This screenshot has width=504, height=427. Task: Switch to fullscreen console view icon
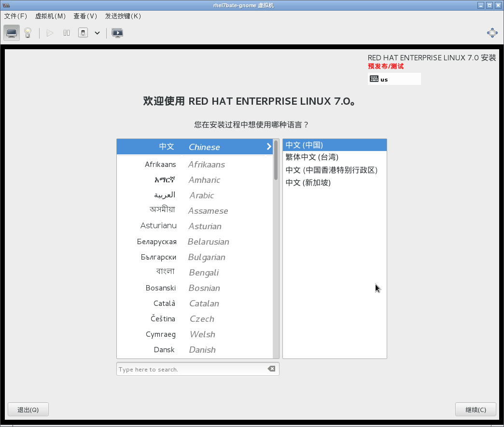click(x=117, y=33)
